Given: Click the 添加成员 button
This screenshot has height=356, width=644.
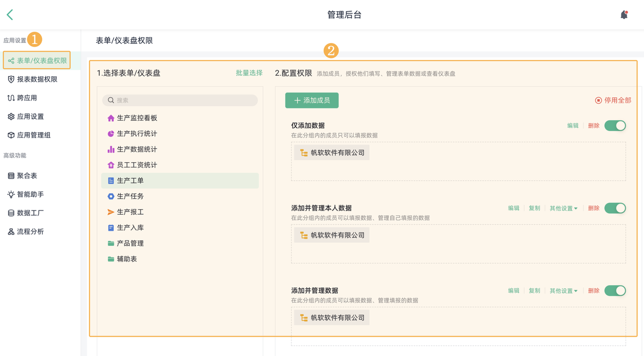Looking at the screenshot, I should coord(312,100).
